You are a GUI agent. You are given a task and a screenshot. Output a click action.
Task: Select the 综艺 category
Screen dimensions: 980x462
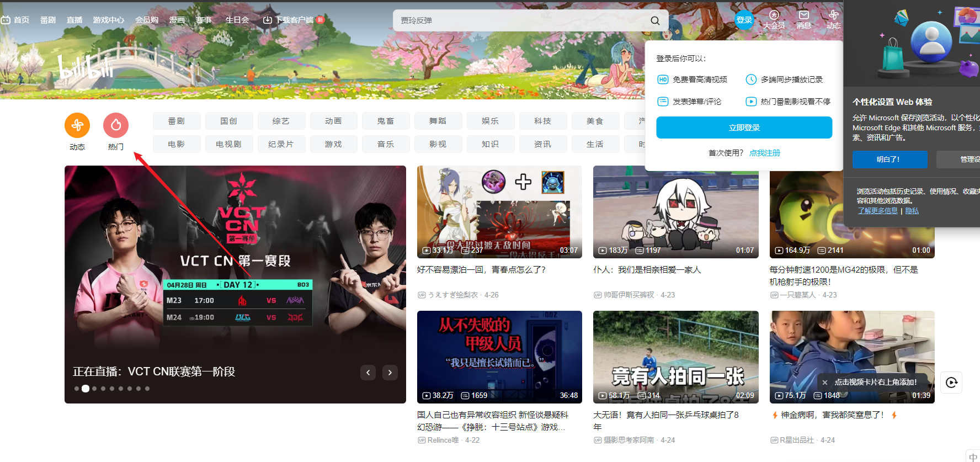[281, 121]
